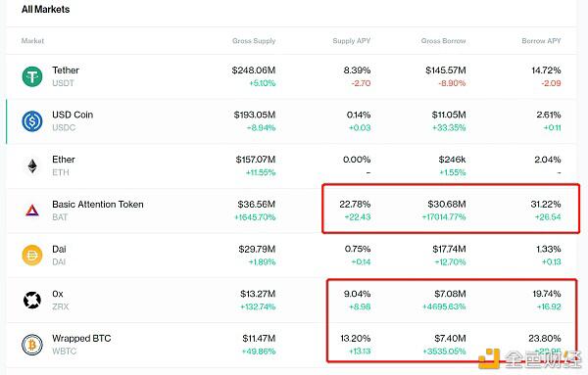The image size is (588, 375).
Task: Click Ether gross borrow $246k
Action: coord(452,160)
